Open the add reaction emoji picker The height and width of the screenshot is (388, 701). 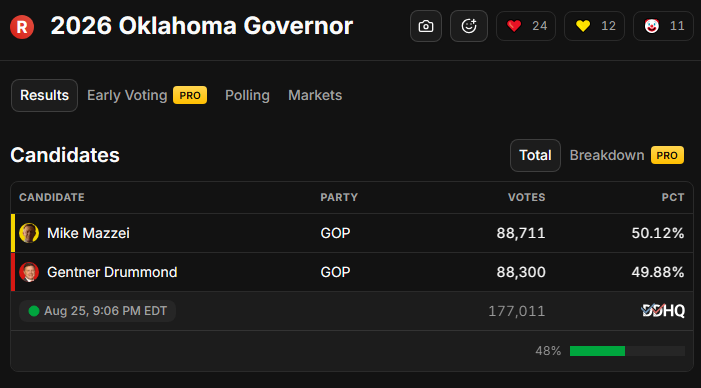[x=469, y=26]
